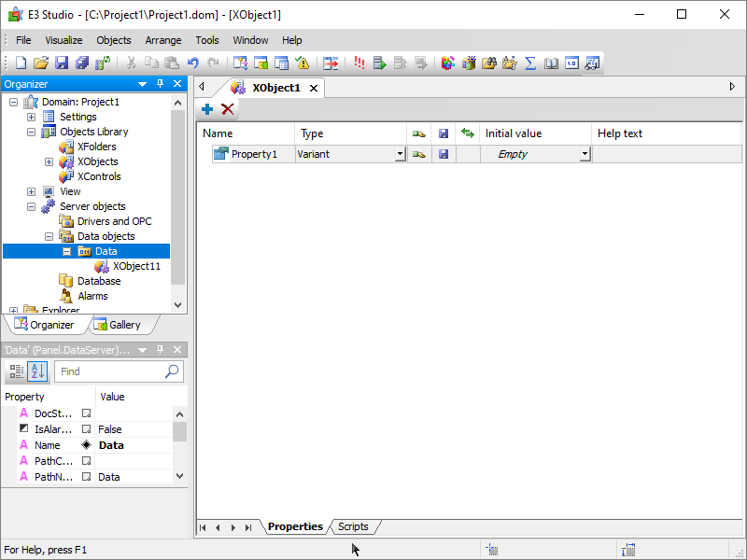Switch to the Scripts tab
The image size is (747, 560).
click(353, 527)
